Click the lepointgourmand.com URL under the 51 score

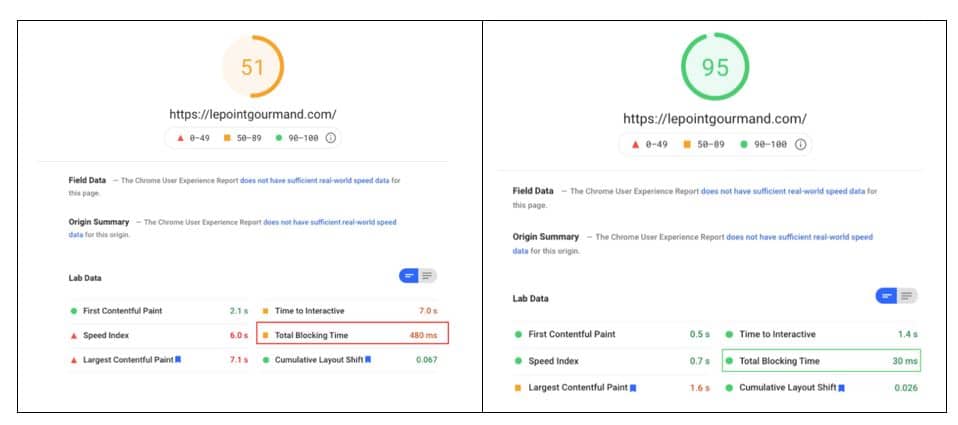[253, 113]
